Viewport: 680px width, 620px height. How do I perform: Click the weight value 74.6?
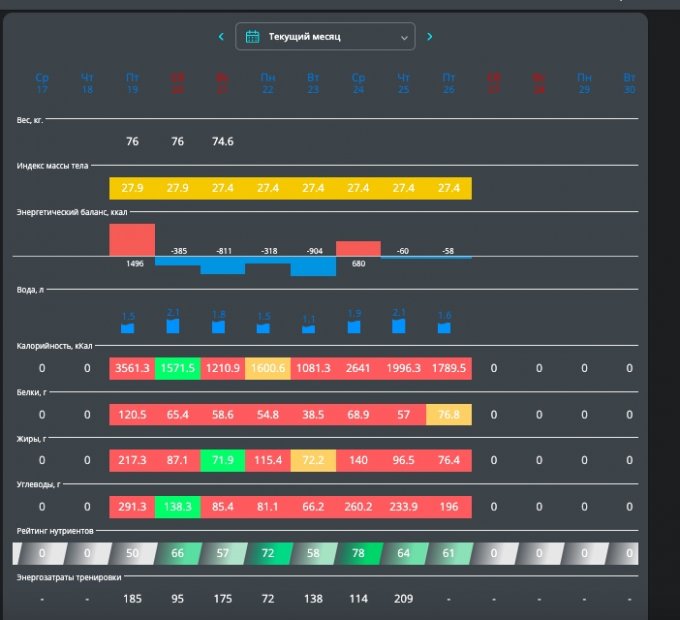pos(223,142)
